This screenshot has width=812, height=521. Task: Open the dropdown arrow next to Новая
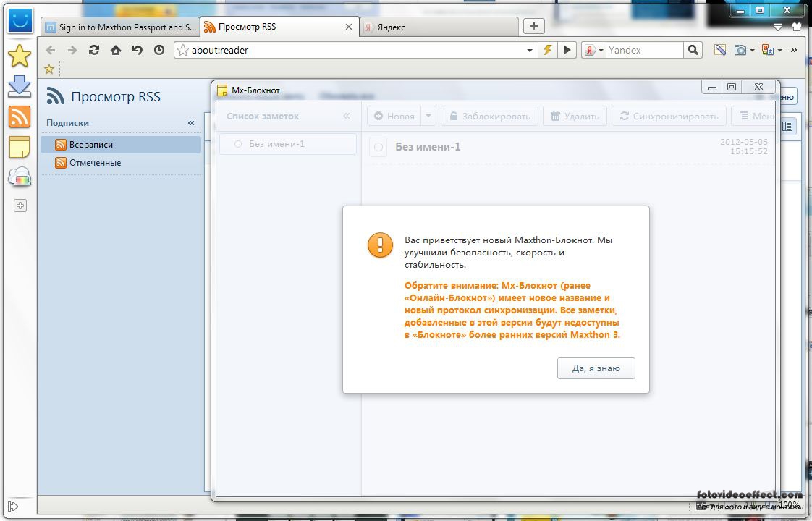428,117
